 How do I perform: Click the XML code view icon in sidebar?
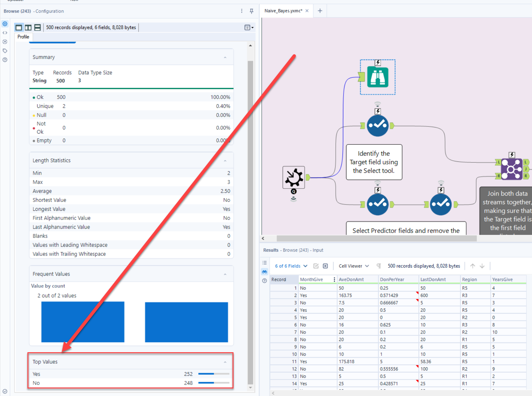tap(5, 33)
